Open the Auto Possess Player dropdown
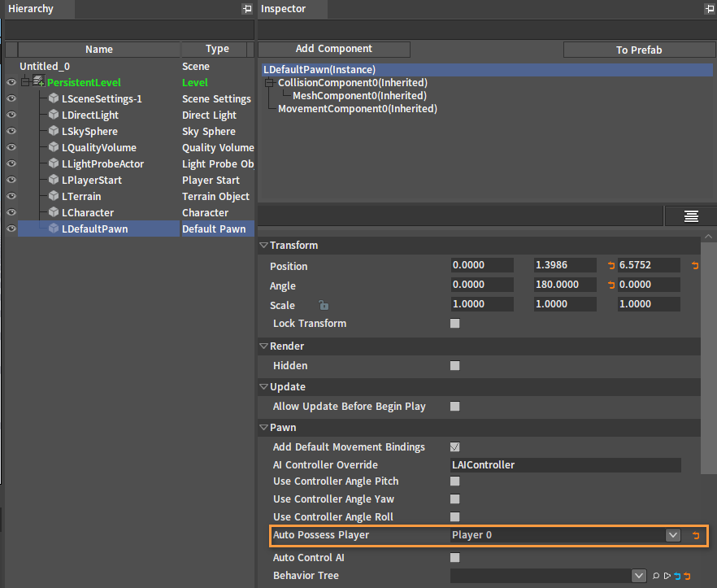This screenshot has width=717, height=588. [x=672, y=535]
